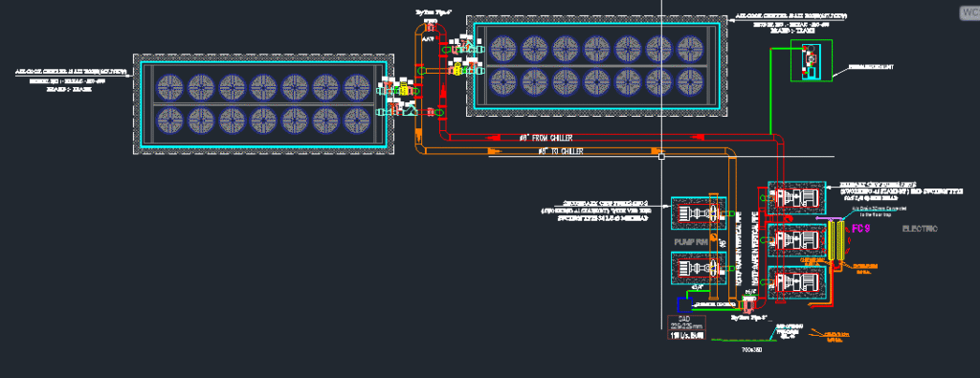Select the right air-cooled chiller block
This screenshot has height=378, width=980.
pos(596,66)
